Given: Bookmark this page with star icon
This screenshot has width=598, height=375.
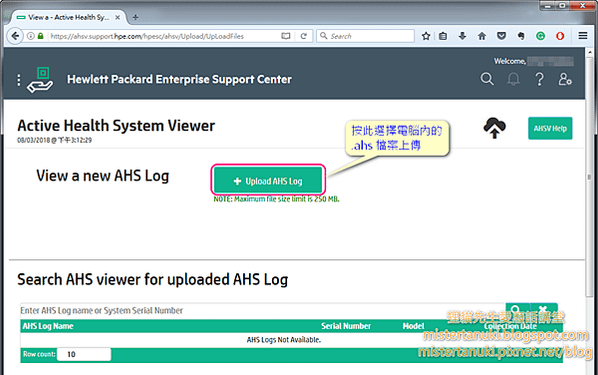Looking at the screenshot, I should 426,36.
